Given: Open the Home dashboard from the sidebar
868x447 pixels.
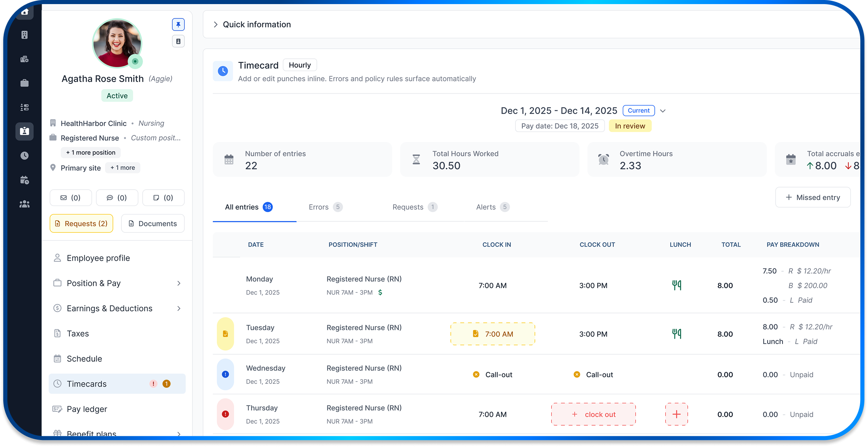Looking at the screenshot, I should coord(25,12).
